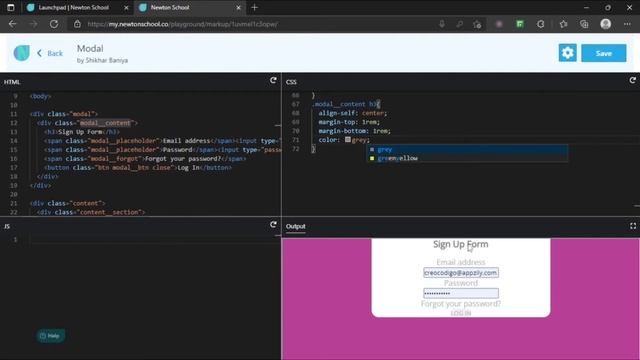
Task: Select the Output tab
Action: pos(296,226)
